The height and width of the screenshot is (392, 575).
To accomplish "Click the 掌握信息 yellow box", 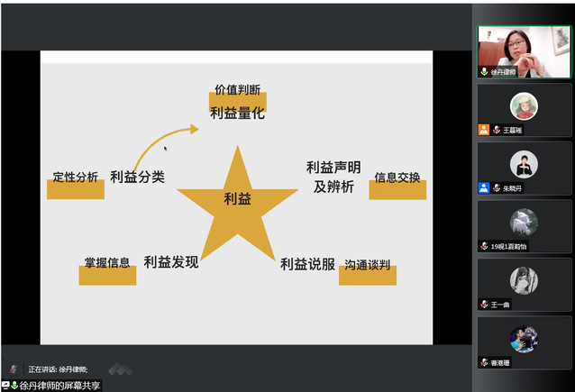I will click(x=107, y=265).
